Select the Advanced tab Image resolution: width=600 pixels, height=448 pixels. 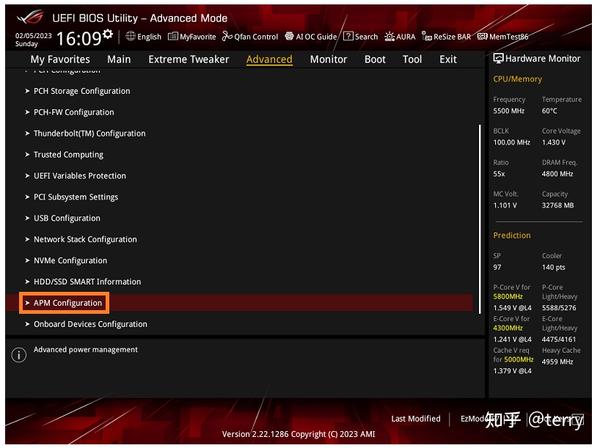coord(269,59)
